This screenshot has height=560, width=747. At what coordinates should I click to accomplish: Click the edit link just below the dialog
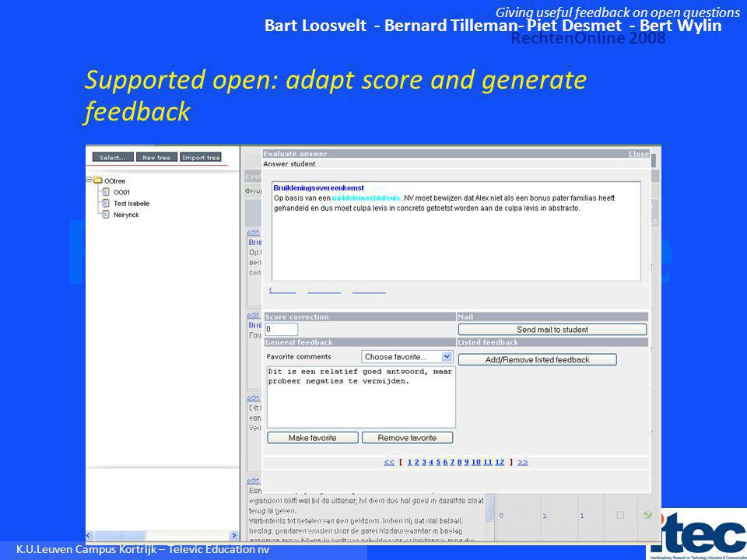pyautogui.click(x=253, y=481)
